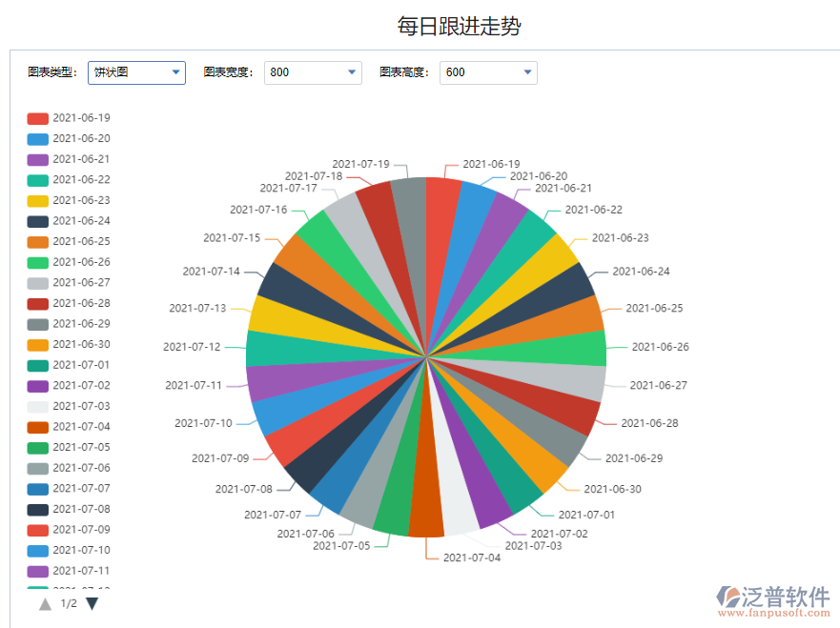Image resolution: width=840 pixels, height=628 pixels.
Task: Click the green 2021-06-26 legend swatch
Action: click(38, 262)
